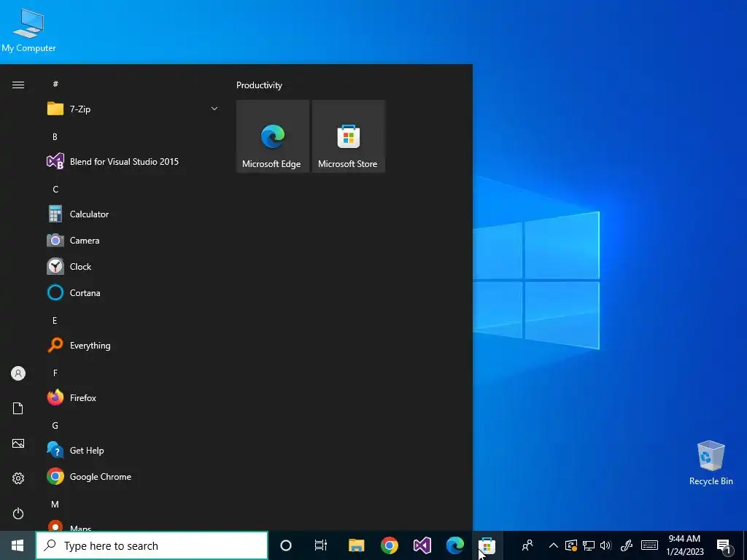Click the Microsoft Store tile
The height and width of the screenshot is (560, 747).
click(348, 136)
